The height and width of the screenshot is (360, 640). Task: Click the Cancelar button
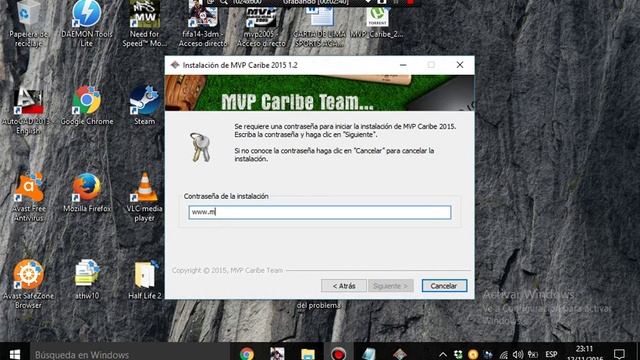444,286
